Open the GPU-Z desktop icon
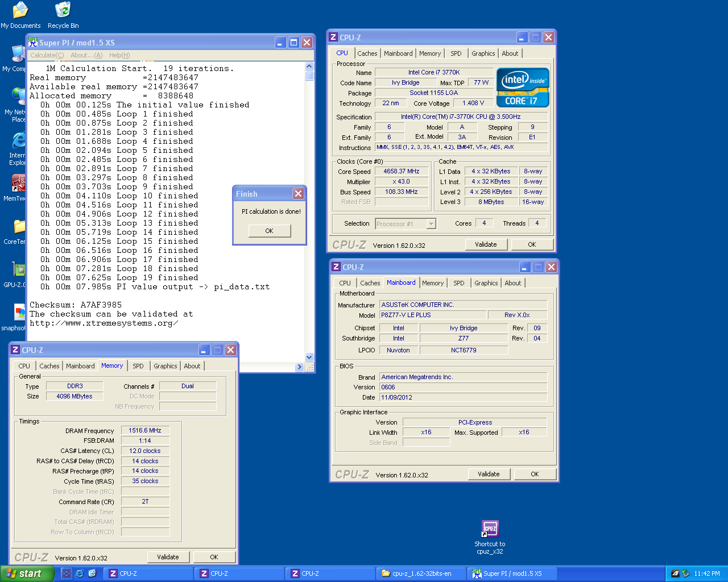The height and width of the screenshot is (582, 728). pyautogui.click(x=18, y=275)
